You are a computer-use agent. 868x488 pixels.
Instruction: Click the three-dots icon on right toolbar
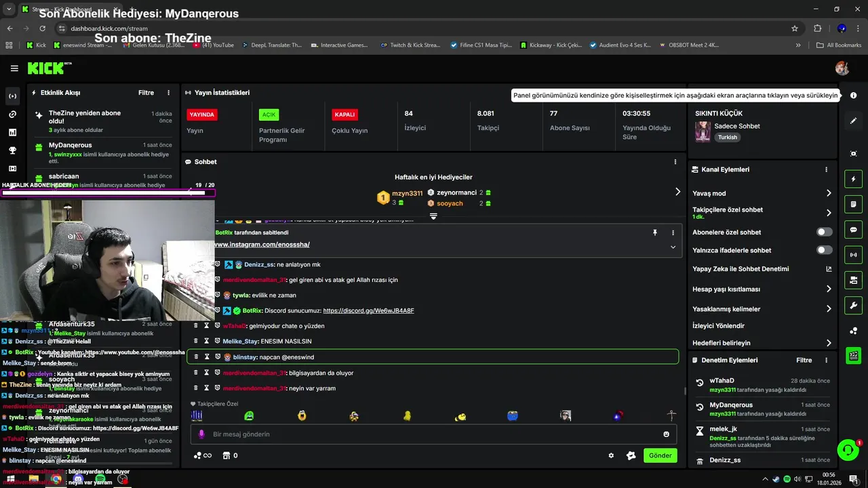pyautogui.click(x=853, y=331)
